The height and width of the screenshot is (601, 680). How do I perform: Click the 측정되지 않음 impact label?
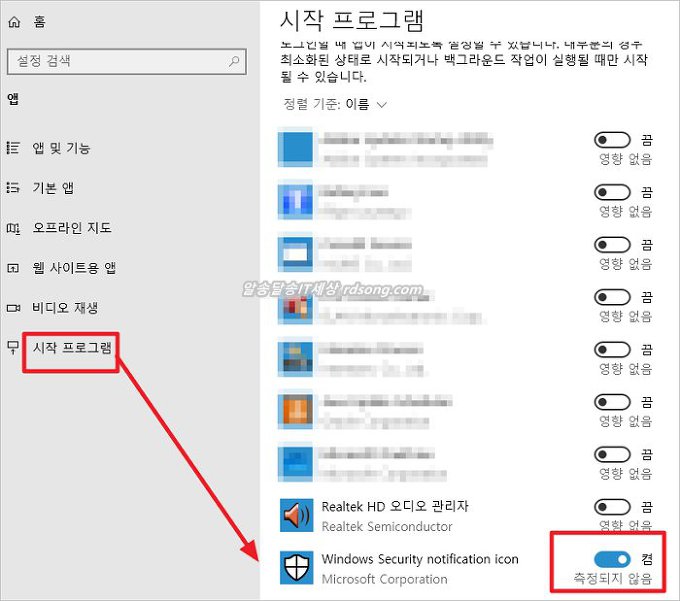(613, 578)
